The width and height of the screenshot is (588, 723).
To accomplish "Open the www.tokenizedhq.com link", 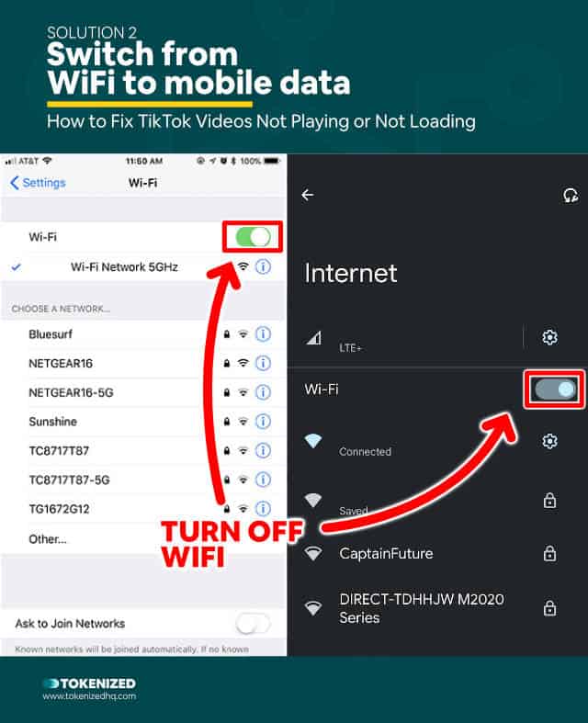I will pyautogui.click(x=89, y=696).
